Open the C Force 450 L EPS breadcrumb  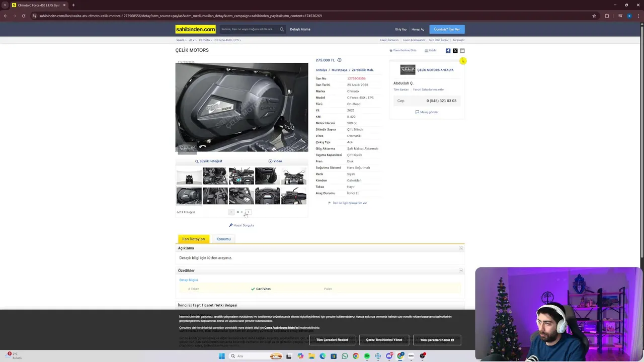click(x=226, y=40)
